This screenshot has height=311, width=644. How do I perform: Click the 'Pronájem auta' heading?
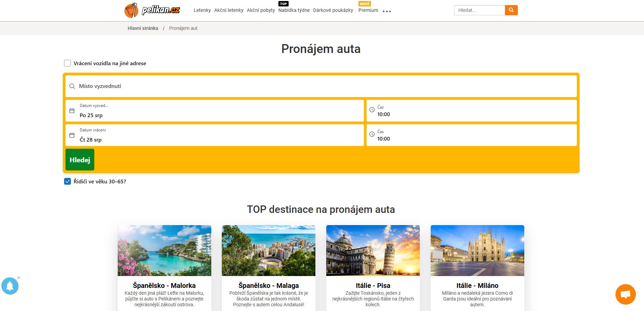[x=321, y=49]
